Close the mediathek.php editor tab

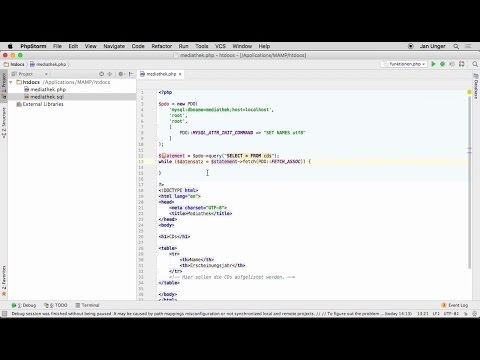pyautogui.click(x=180, y=74)
